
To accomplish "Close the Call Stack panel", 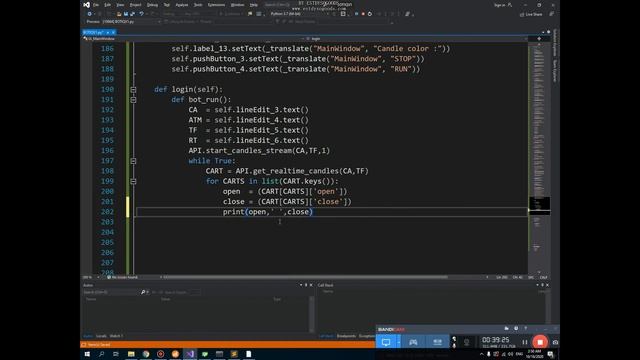I will (x=547, y=285).
